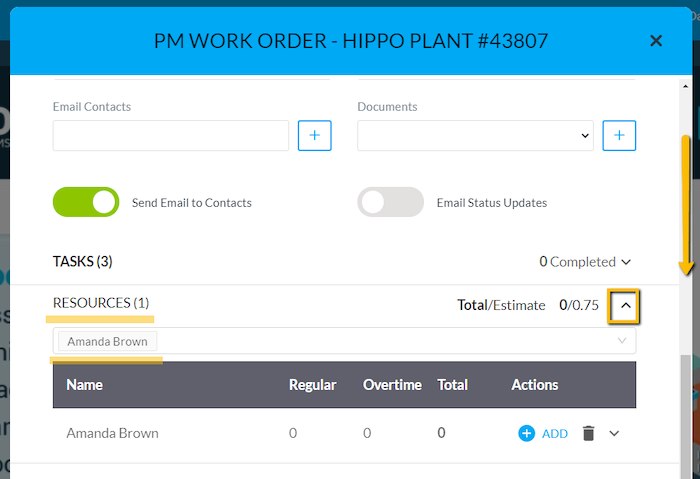
Task: Enable Email Status Updates toggle
Action: point(391,202)
